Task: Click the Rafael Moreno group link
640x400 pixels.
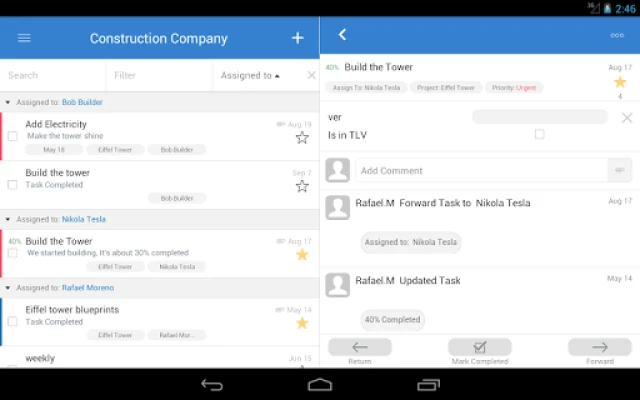Action: [x=88, y=288]
